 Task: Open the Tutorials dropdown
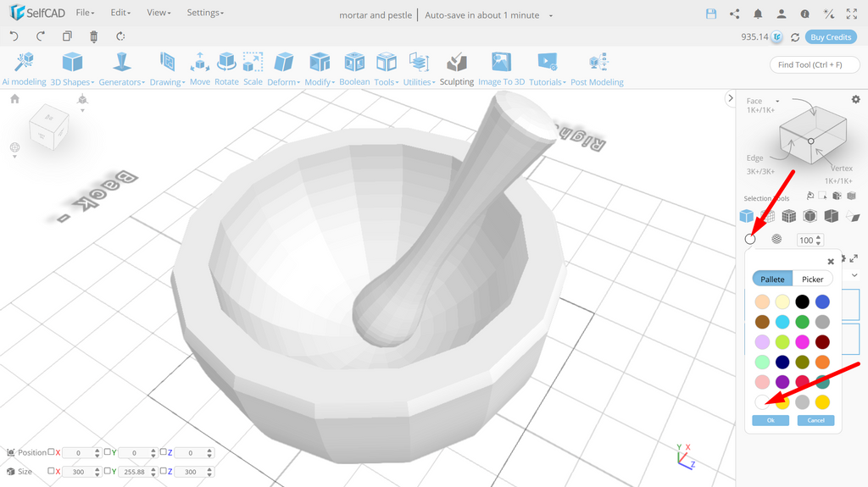coord(548,69)
